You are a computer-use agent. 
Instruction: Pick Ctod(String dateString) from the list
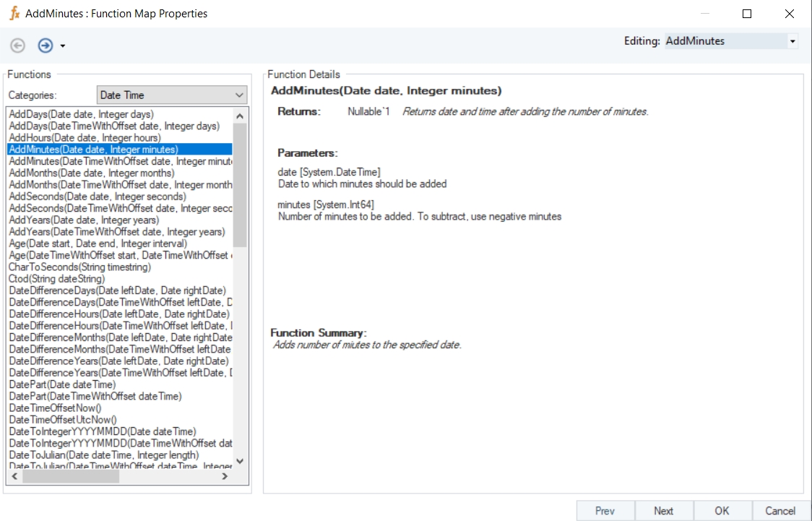coord(57,279)
